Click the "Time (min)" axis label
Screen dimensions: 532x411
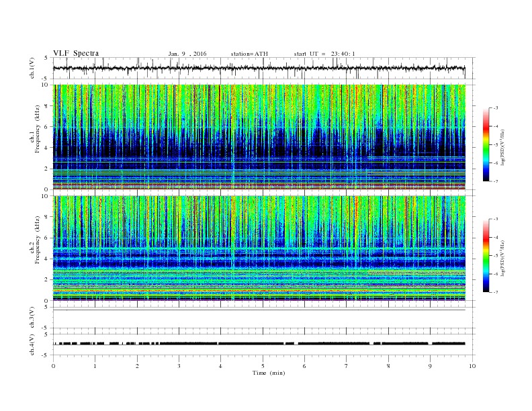click(269, 373)
